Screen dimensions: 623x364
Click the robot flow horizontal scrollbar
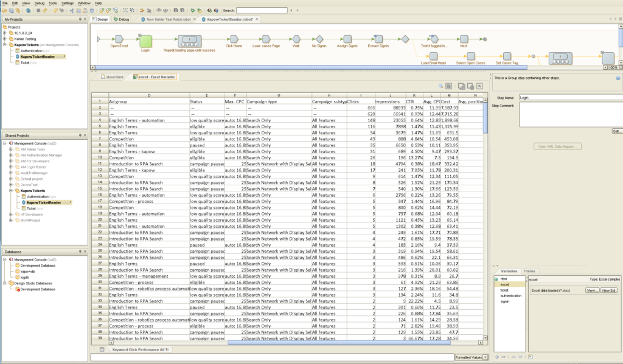click(311, 67)
